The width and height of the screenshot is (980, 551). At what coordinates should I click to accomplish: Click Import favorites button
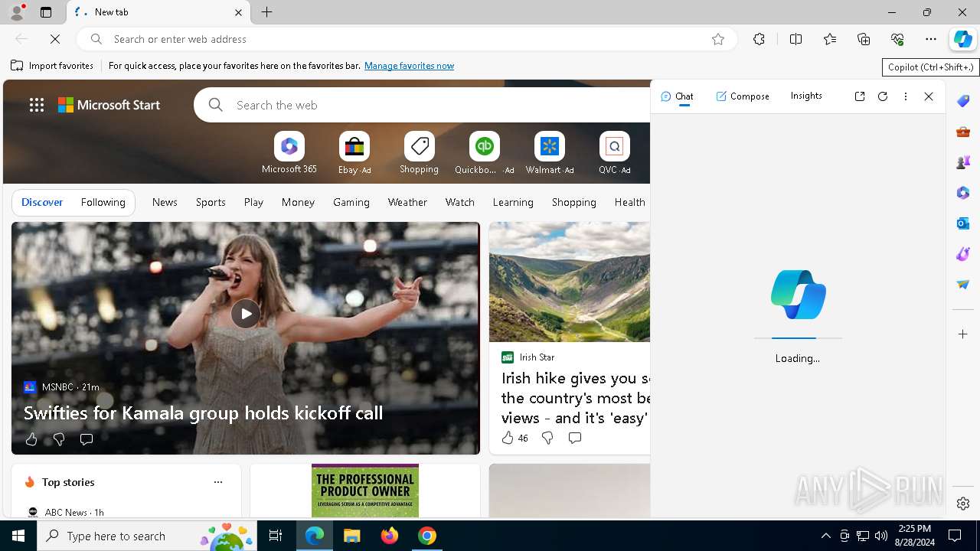[52, 66]
